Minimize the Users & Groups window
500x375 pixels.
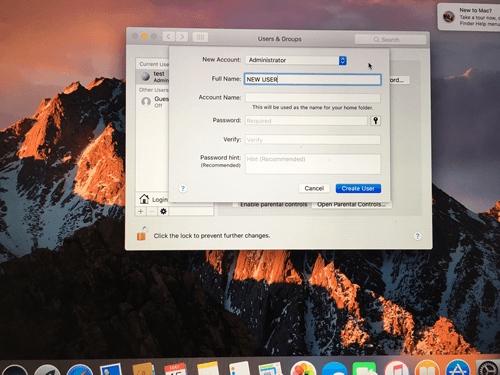[x=144, y=36]
